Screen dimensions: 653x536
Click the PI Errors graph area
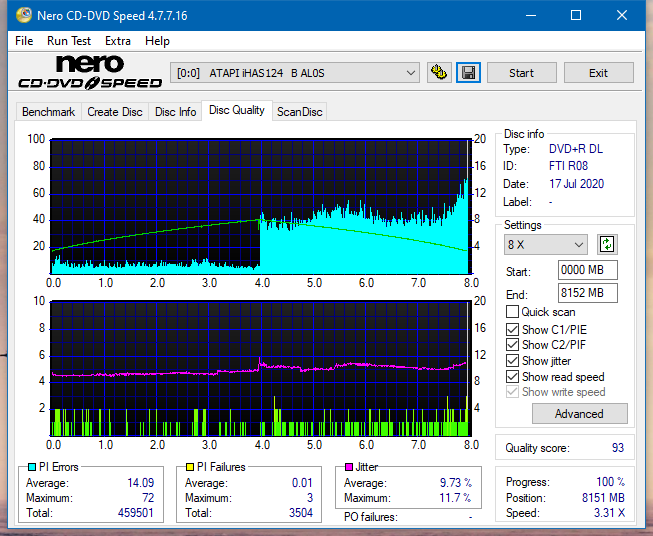click(x=261, y=207)
